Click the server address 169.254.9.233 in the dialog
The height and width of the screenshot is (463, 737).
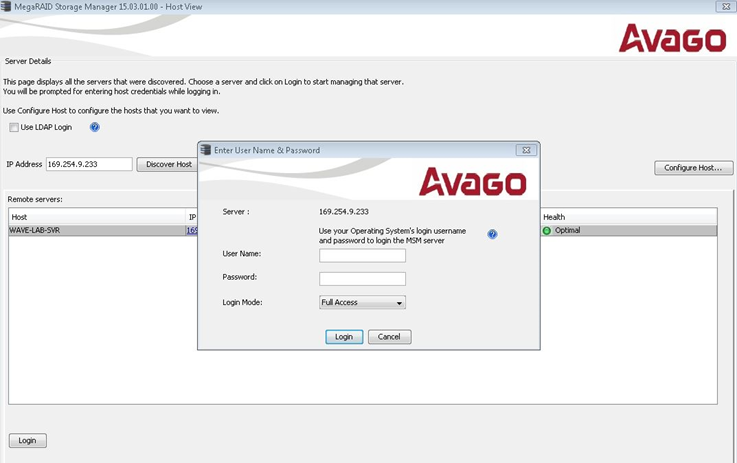[x=344, y=212]
